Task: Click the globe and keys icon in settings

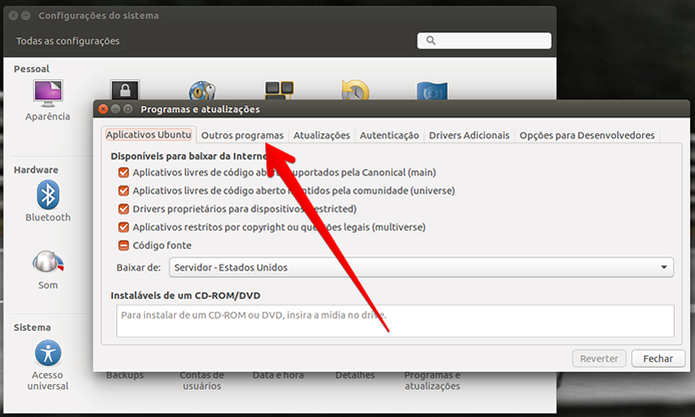Action: click(x=202, y=90)
